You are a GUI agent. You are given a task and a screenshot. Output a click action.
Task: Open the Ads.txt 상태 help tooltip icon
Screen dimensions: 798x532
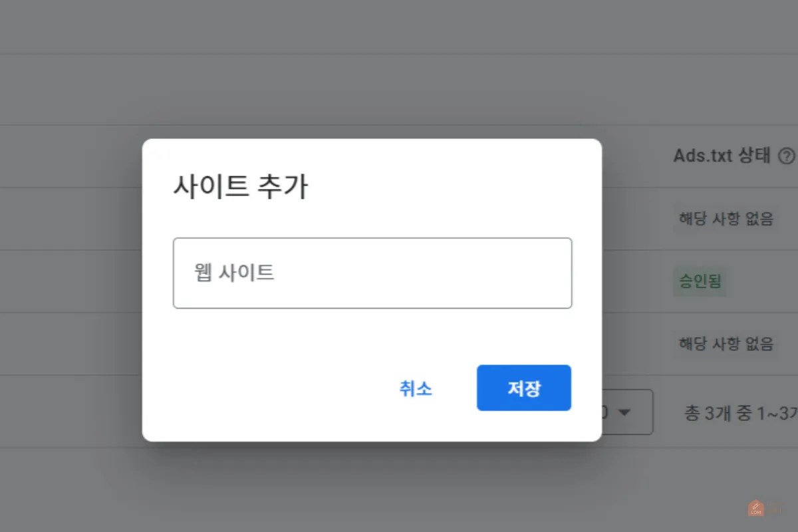[788, 156]
